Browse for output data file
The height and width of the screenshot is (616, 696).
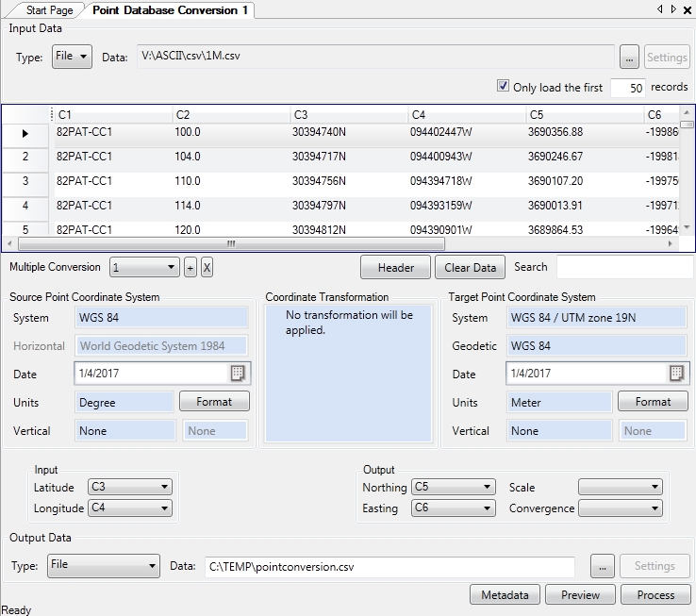pos(603,566)
